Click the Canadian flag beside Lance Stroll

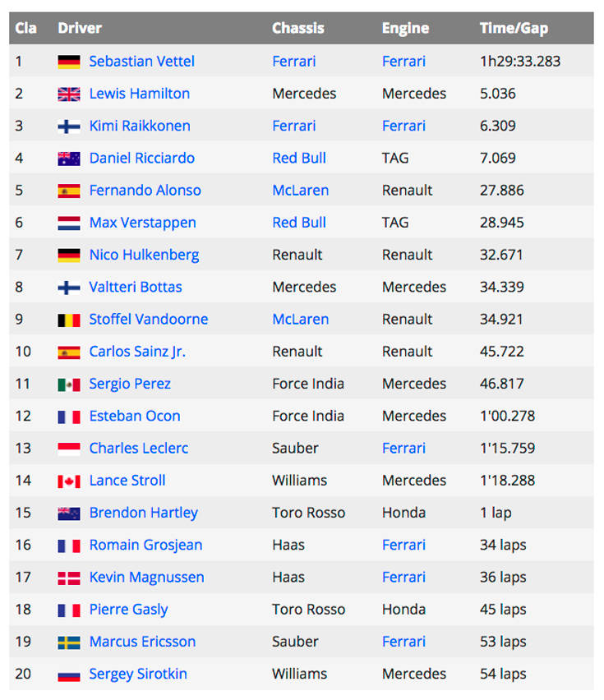[x=69, y=481]
